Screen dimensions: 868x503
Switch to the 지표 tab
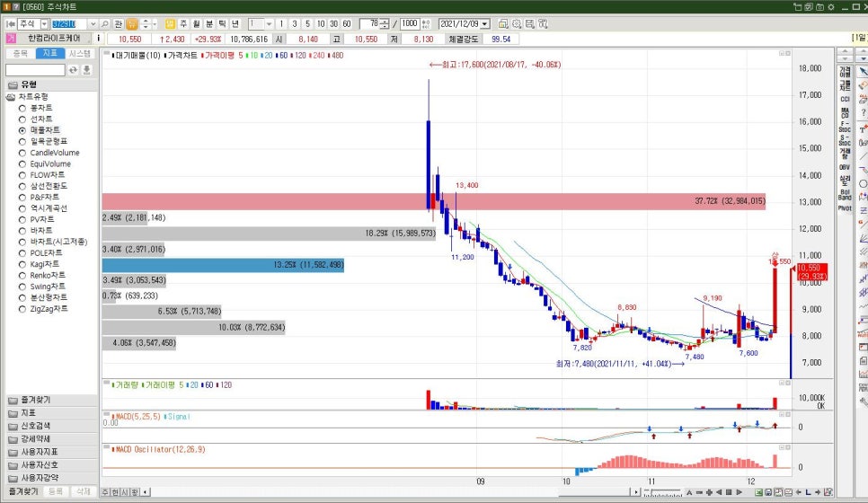click(x=49, y=53)
